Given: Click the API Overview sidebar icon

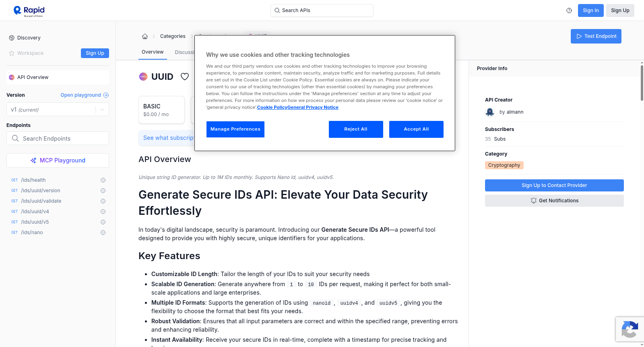Looking at the screenshot, I should (x=12, y=77).
